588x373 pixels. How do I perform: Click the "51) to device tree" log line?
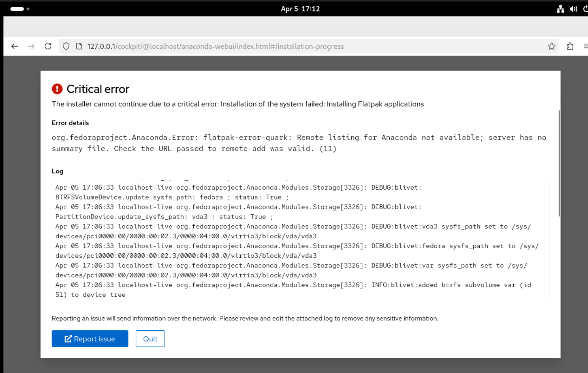tap(90, 295)
